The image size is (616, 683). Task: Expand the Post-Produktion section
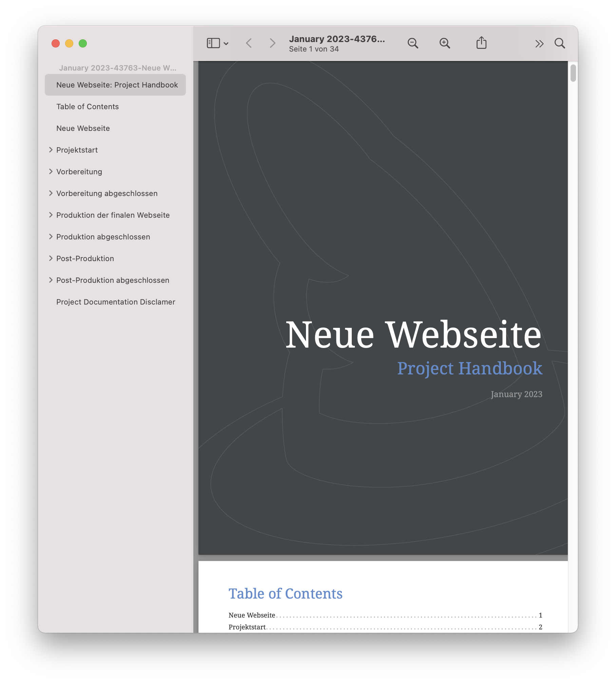[51, 258]
